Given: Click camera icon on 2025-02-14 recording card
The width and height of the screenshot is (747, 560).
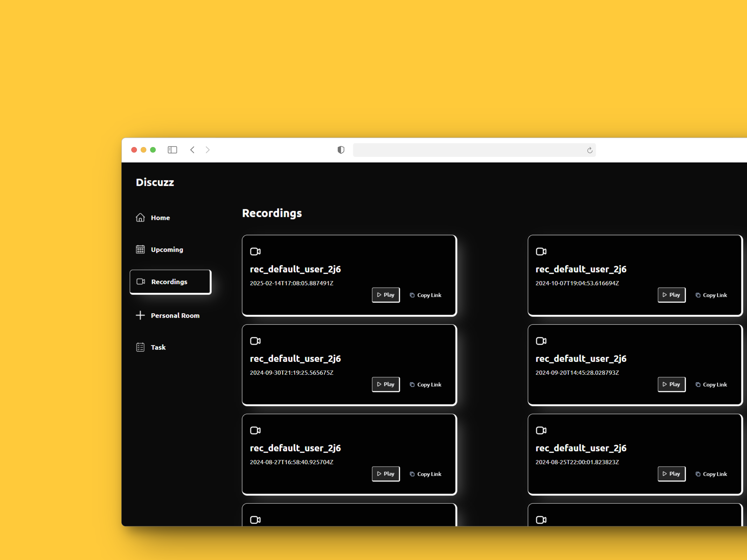Looking at the screenshot, I should 255,251.
